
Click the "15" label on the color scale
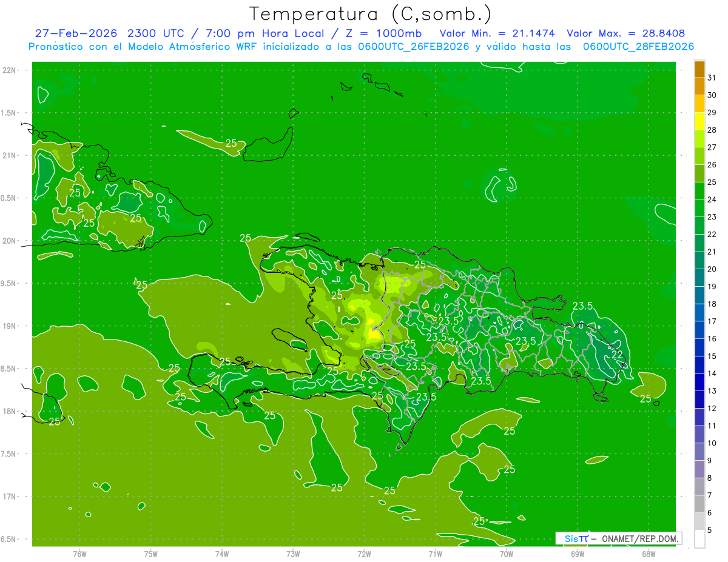(712, 356)
